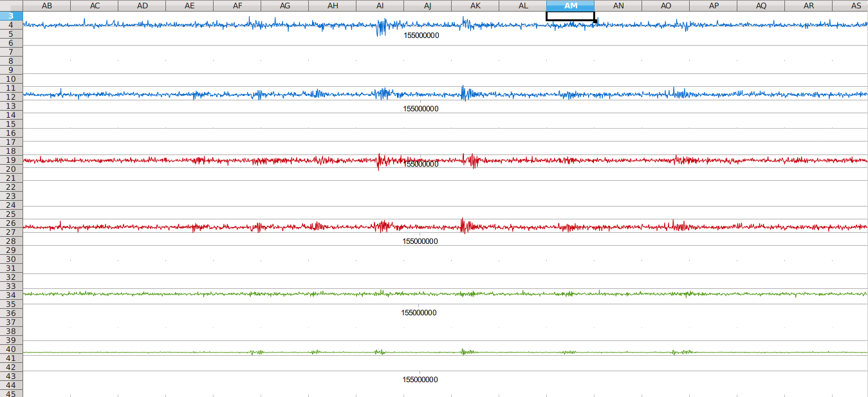Viewport: 868px width, 397px height.
Task: Click the highlighted AM column header
Action: pos(570,5)
